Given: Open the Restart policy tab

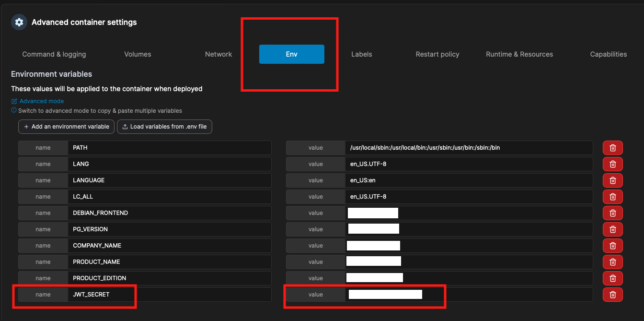Looking at the screenshot, I should point(437,54).
